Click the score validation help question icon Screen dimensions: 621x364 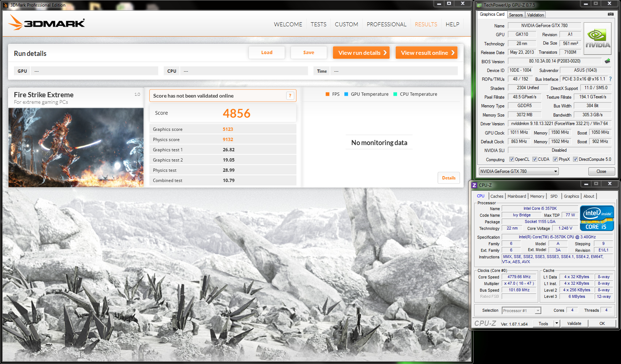click(290, 96)
